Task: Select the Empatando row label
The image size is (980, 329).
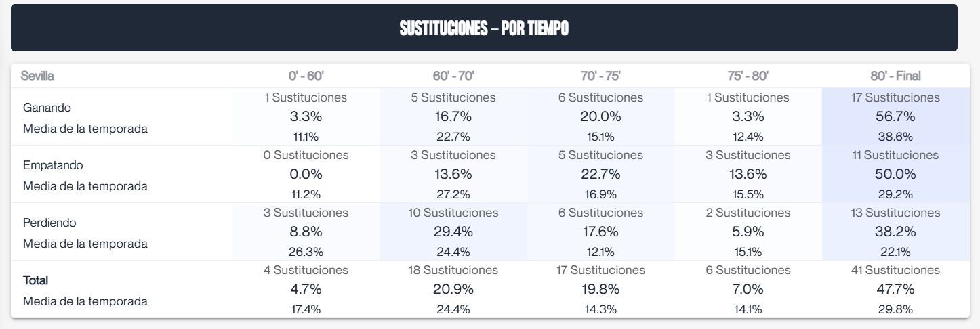Action: (x=54, y=165)
